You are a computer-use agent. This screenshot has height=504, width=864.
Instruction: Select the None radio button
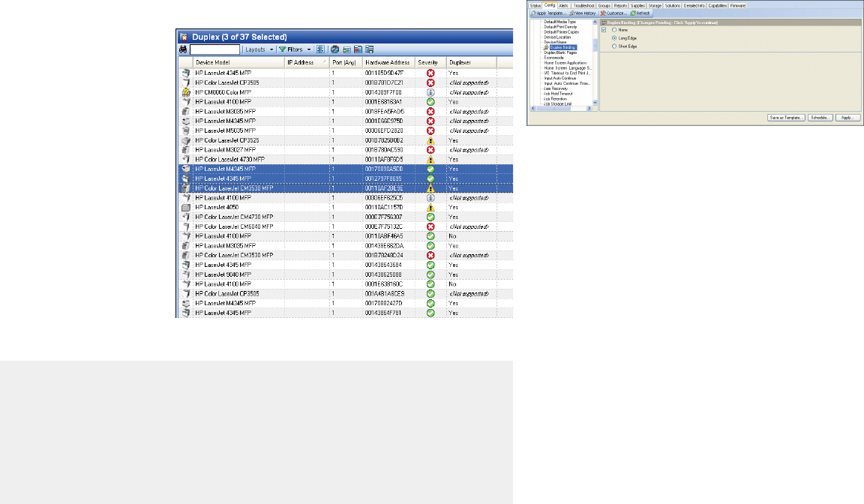pyautogui.click(x=614, y=30)
